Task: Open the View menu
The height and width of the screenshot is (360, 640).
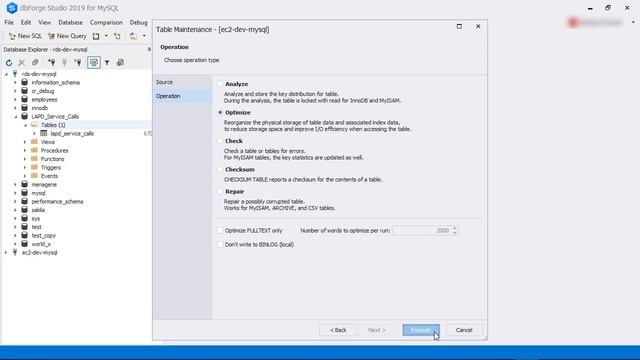Action: click(44, 22)
